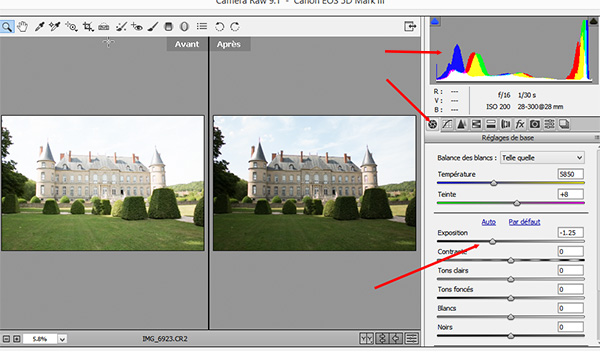This screenshot has height=360, width=600.
Task: Click the Exposition value field -1.25
Action: [x=571, y=233]
